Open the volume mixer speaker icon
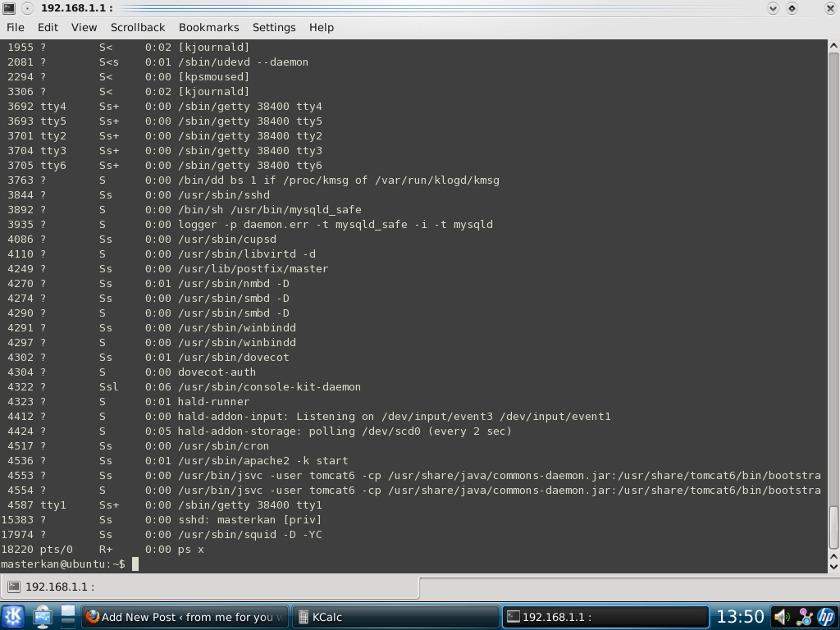Viewport: 840px width, 630px height. pos(782,617)
